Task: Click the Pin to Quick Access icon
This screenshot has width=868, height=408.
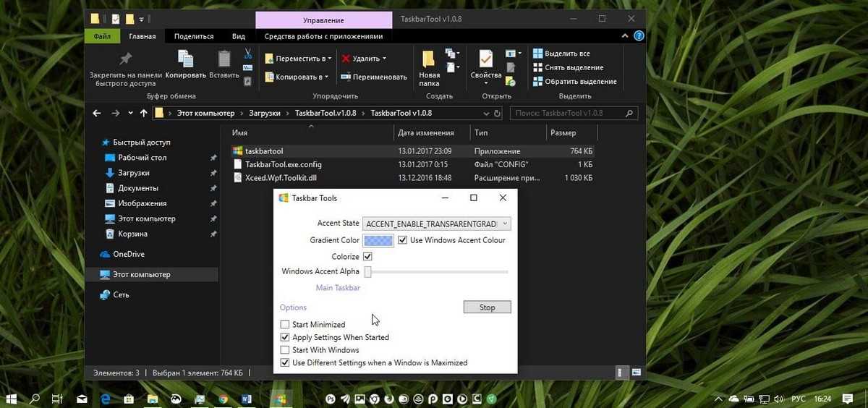Action: 125,59
